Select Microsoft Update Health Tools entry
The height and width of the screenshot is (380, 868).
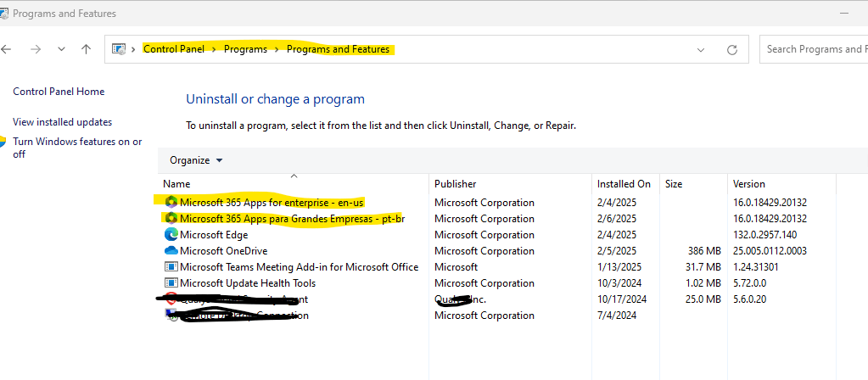[248, 282]
